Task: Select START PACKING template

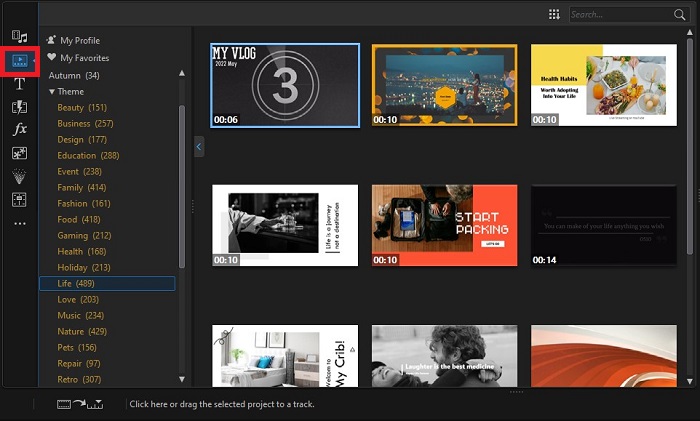Action: tap(445, 225)
